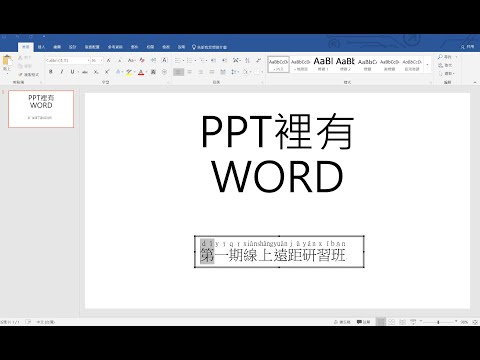Click the Replace button
Viewport: 480px width, 360px height.
(445, 65)
